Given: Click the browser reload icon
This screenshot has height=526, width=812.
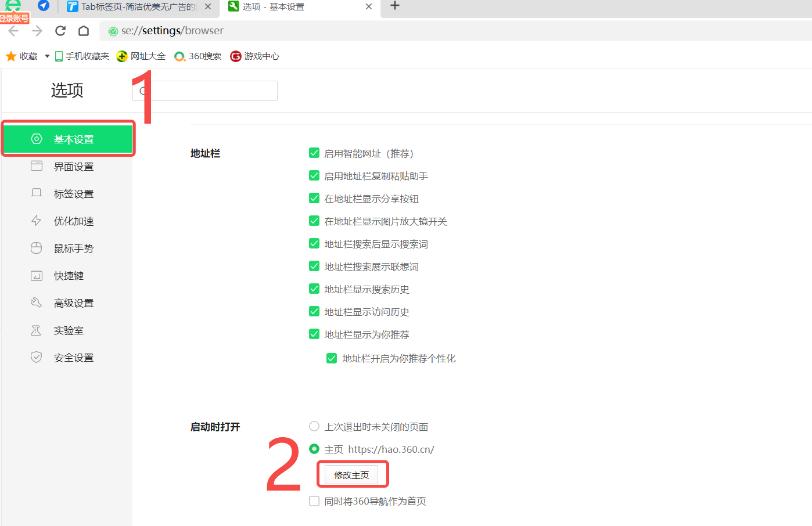Looking at the screenshot, I should click(x=60, y=31).
